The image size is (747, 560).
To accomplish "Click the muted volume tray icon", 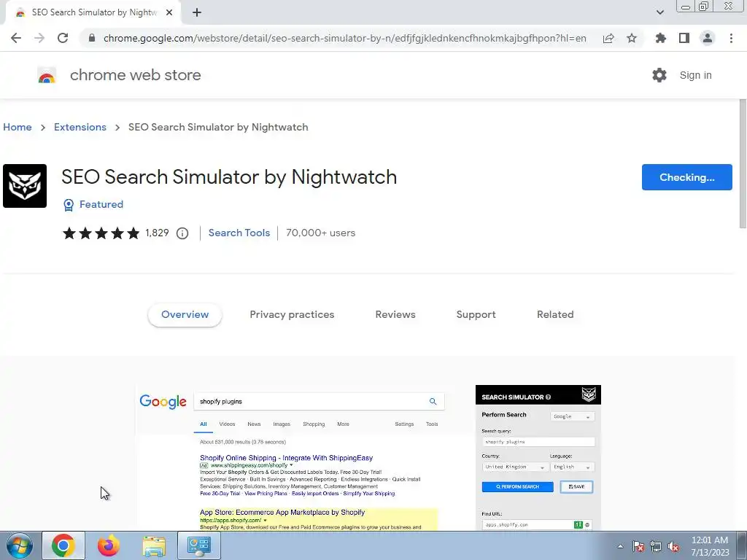I will pyautogui.click(x=673, y=546).
